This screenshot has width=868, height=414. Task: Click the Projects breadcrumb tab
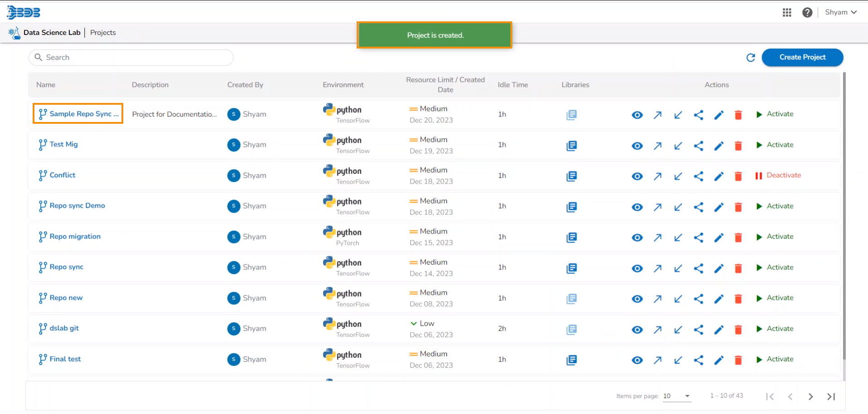coord(103,33)
